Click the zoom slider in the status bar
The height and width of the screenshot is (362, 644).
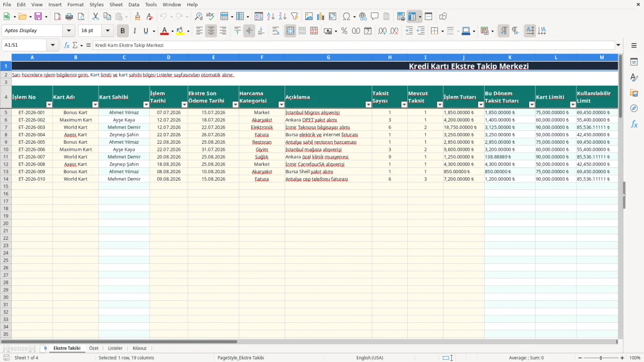click(601, 358)
